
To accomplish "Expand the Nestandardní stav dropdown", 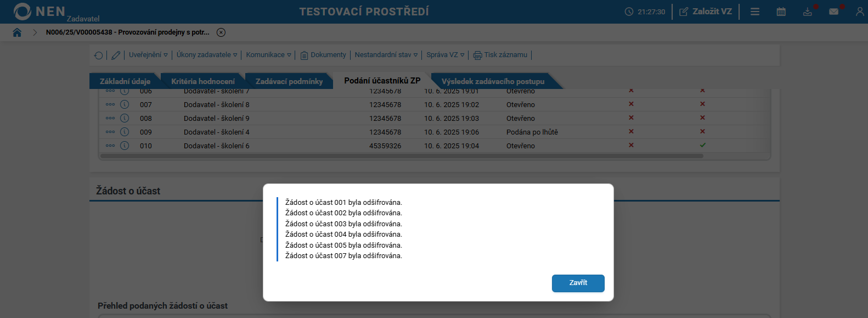I will 386,55.
